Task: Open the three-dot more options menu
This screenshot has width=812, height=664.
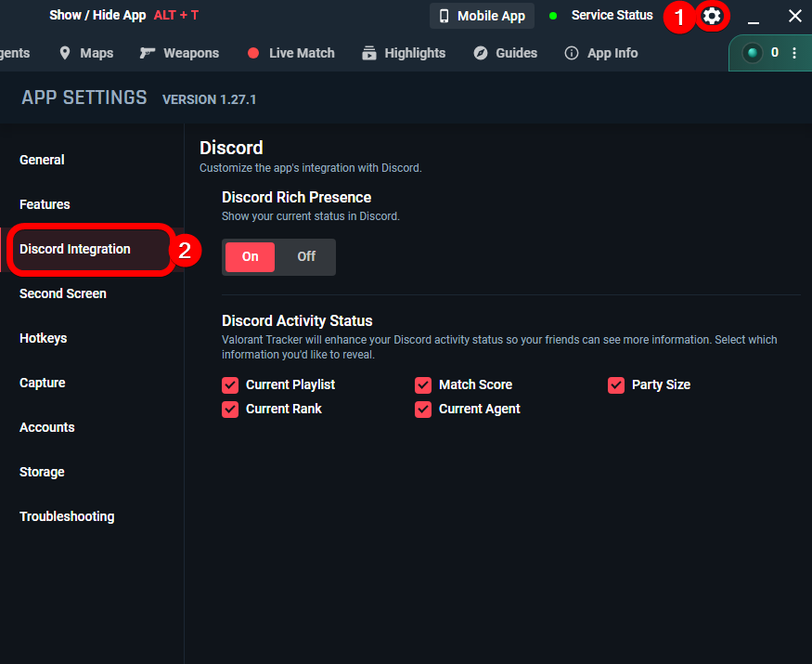Action: pos(794,53)
